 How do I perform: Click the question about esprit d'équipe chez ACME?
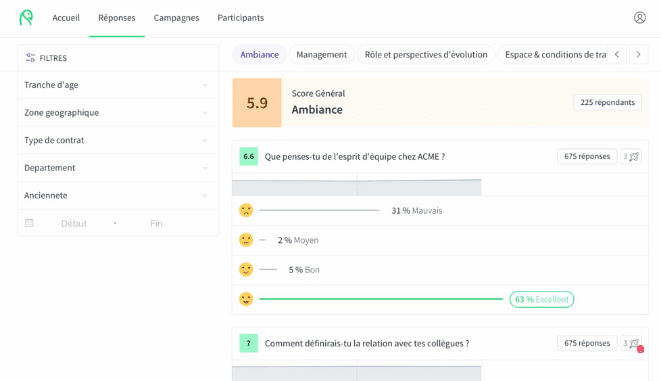pos(355,156)
